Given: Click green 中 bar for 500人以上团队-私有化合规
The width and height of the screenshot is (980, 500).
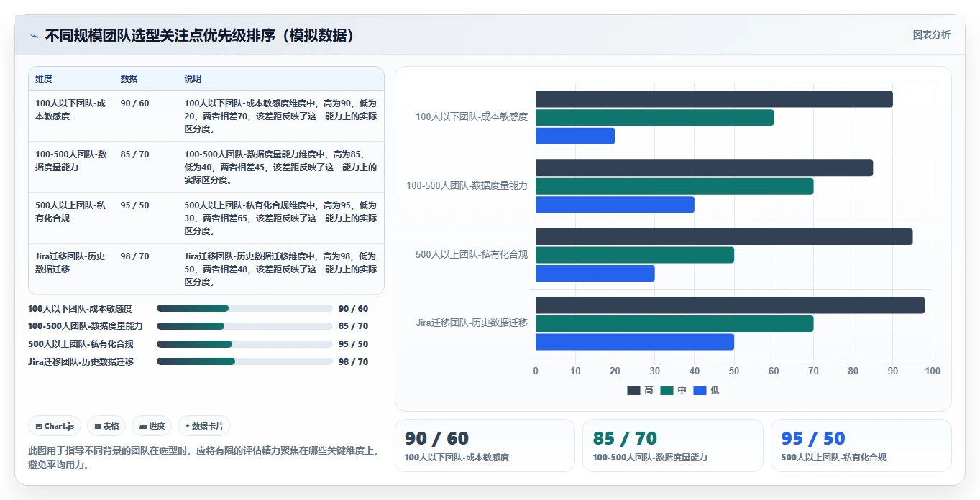Looking at the screenshot, I should pyautogui.click(x=635, y=255).
